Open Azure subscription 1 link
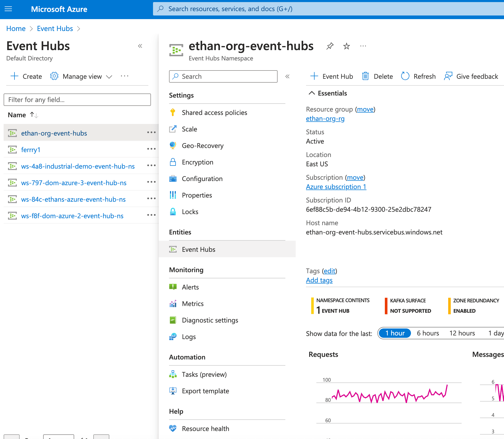 pyautogui.click(x=336, y=187)
